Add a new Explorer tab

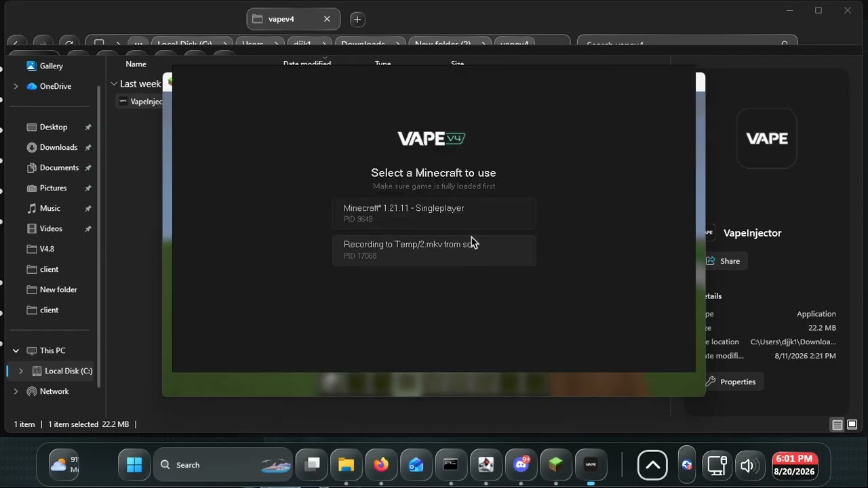pyautogui.click(x=357, y=19)
